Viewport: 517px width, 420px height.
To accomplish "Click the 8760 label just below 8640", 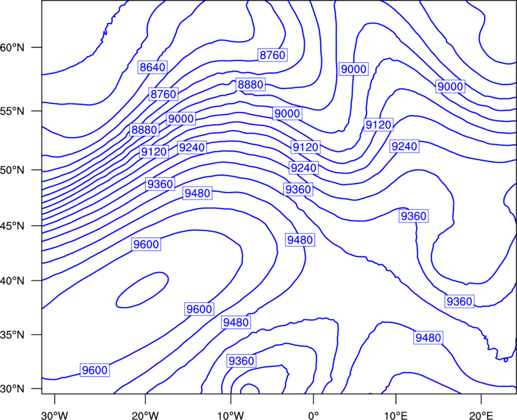I will pos(164,94).
